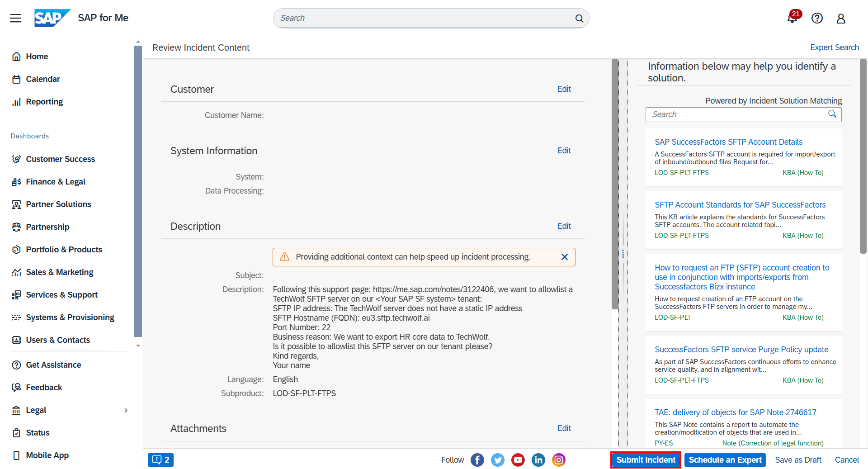Image resolution: width=868 pixels, height=469 pixels.
Task: Click Schedule an Expert button
Action: [725, 460]
